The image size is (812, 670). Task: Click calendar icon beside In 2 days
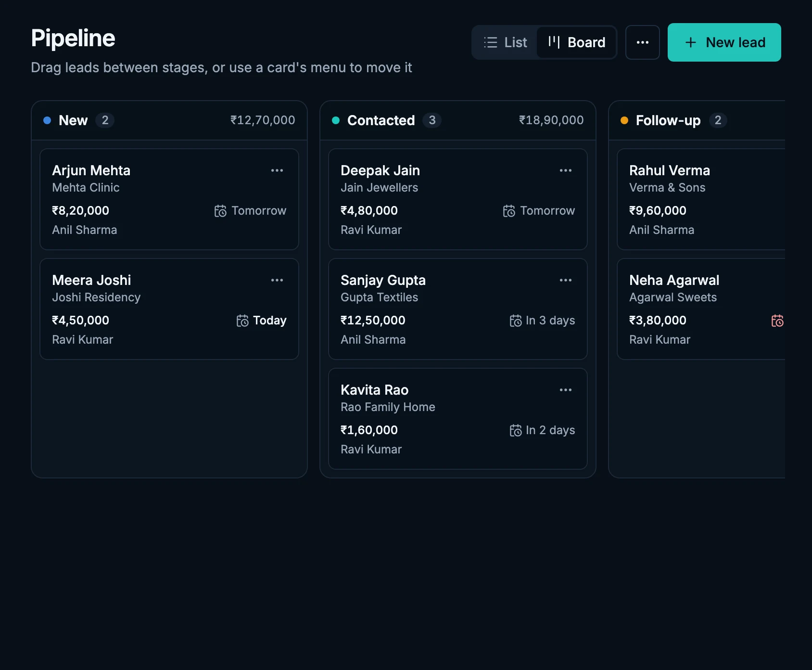pos(516,430)
